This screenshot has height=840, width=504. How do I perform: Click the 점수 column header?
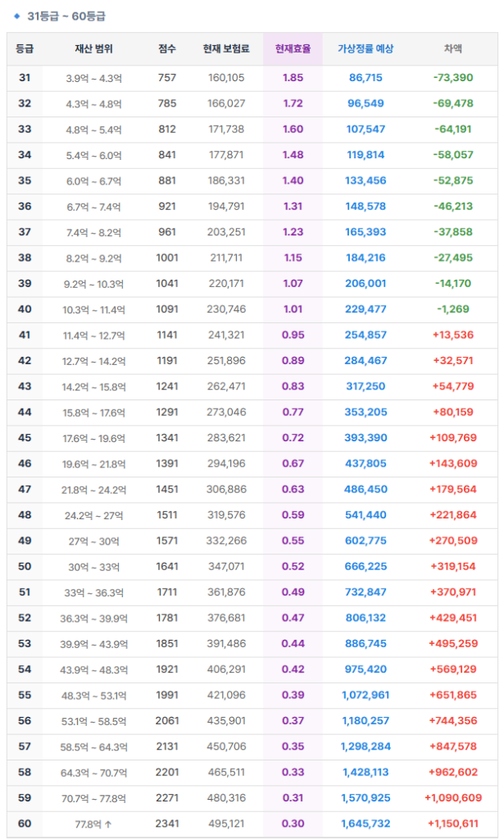pos(167,49)
